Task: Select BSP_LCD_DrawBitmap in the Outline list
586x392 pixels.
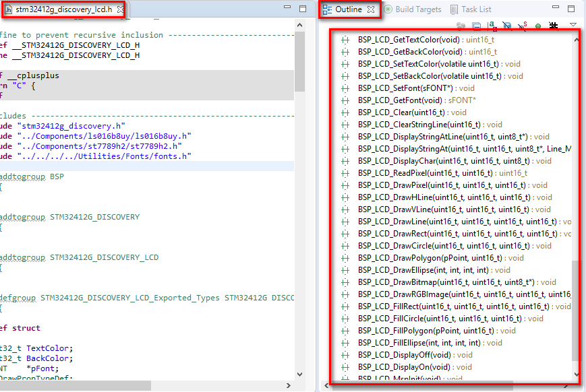Action: [457, 282]
